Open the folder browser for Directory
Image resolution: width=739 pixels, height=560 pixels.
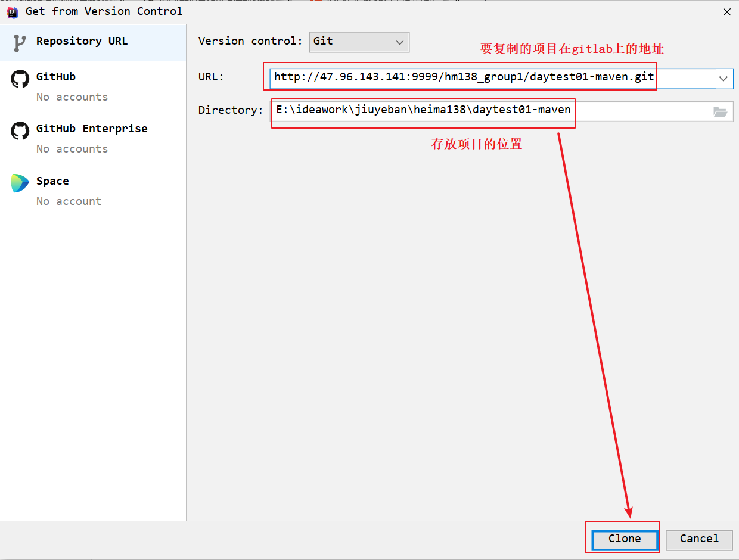[720, 111]
